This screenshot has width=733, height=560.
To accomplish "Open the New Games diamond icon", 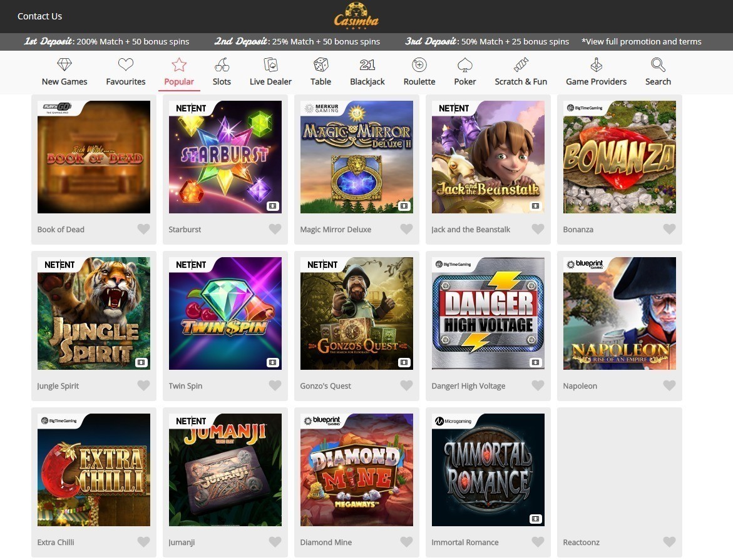I will coord(64,64).
